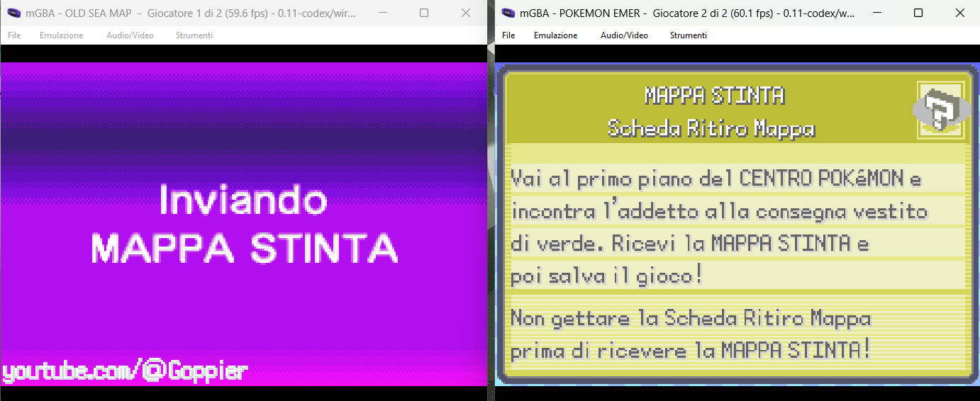The height and width of the screenshot is (401, 980).
Task: Open Emulazione menu in POKEMON EMER window
Action: pyautogui.click(x=555, y=35)
